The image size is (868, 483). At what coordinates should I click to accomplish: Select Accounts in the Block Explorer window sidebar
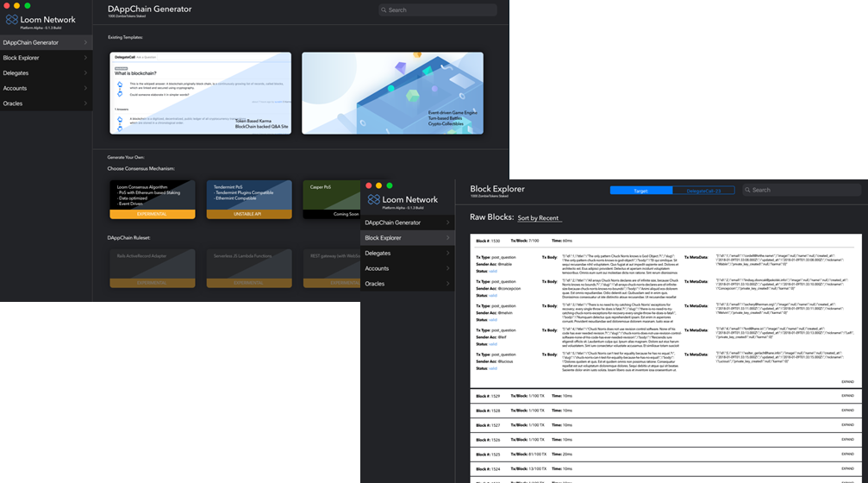coord(408,268)
